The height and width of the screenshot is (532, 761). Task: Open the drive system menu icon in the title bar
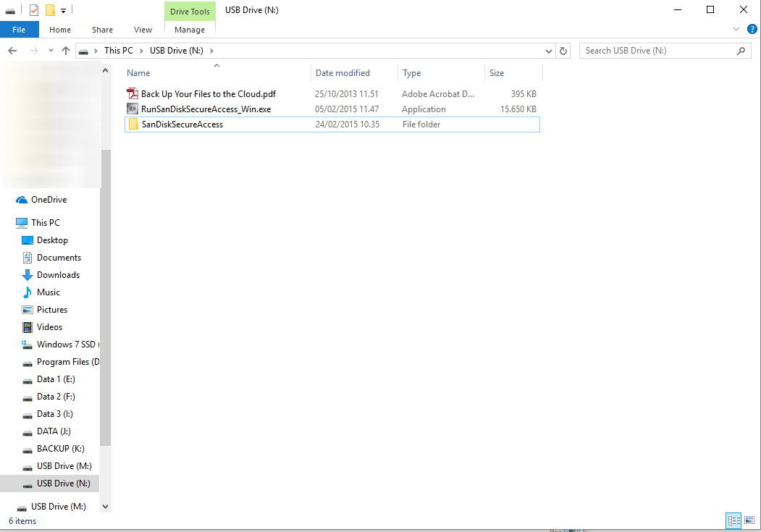[x=9, y=10]
